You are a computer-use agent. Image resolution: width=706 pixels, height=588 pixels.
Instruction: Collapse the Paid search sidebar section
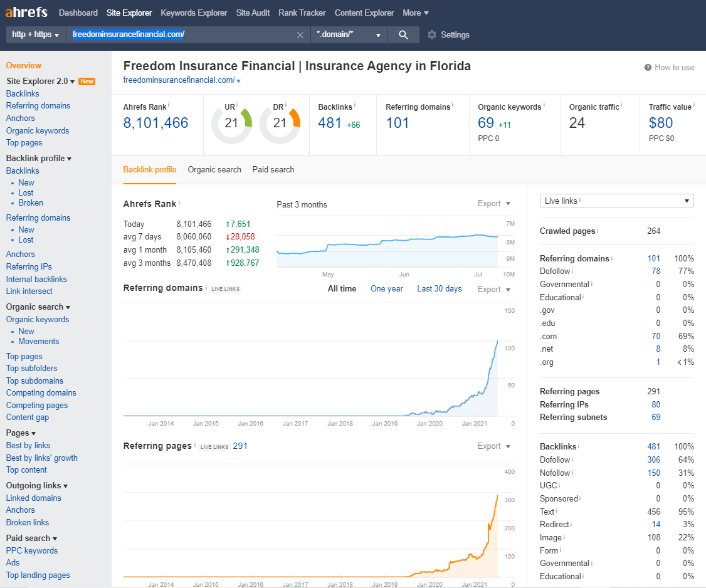31,538
